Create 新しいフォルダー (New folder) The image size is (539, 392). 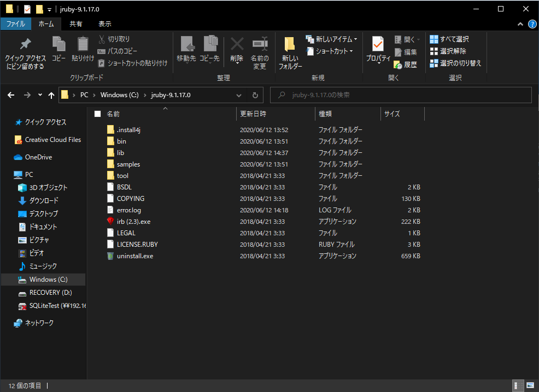click(x=290, y=52)
